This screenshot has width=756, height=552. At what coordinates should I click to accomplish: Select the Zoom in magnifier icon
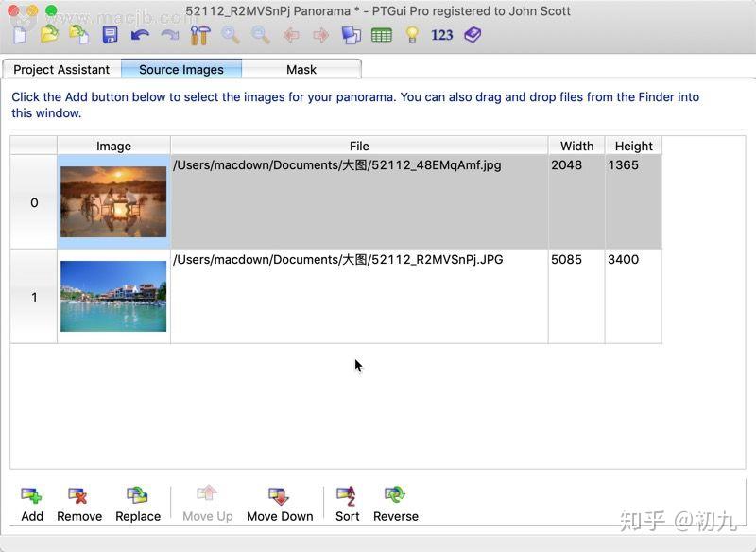point(230,35)
